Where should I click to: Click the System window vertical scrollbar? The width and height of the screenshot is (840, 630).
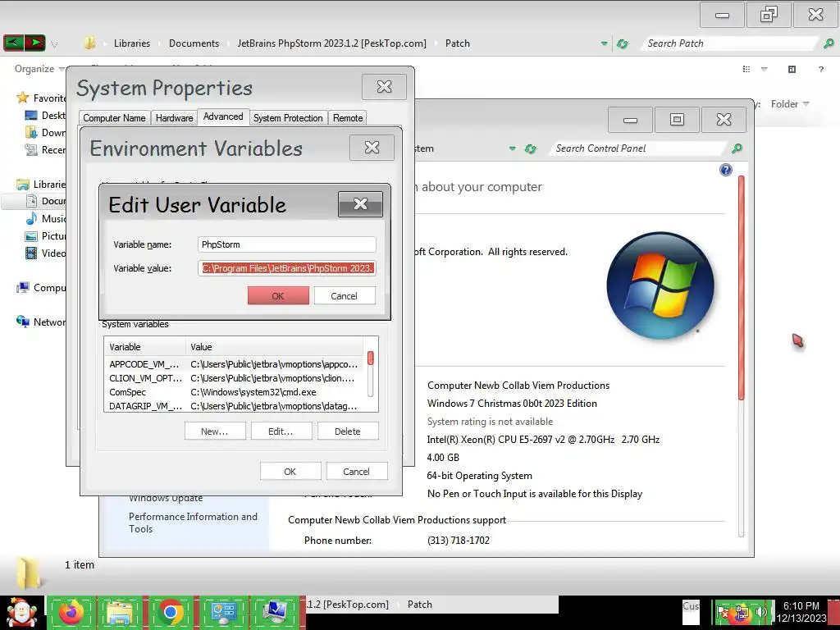point(742,356)
